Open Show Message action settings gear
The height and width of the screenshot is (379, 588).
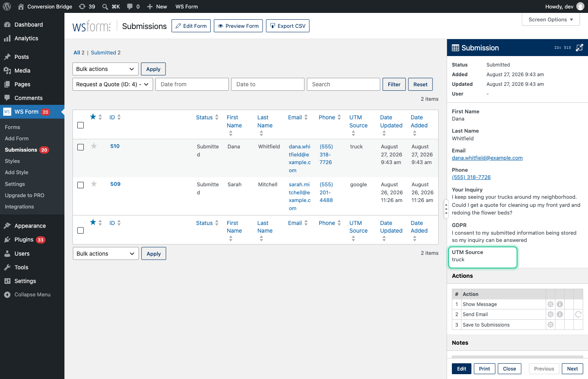pyautogui.click(x=551, y=304)
